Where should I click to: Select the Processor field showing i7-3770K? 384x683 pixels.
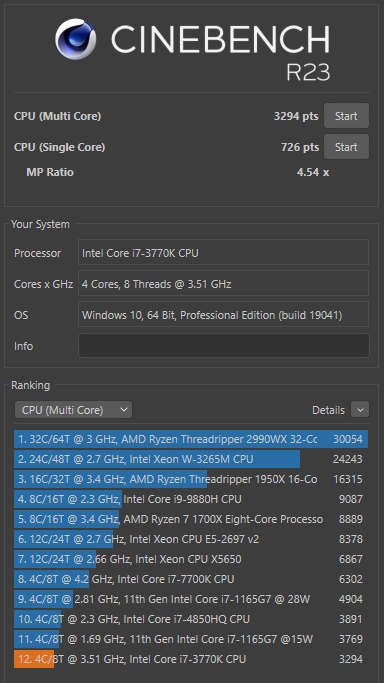pyautogui.click(x=223, y=252)
